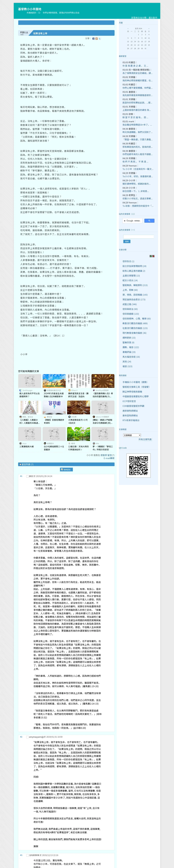Open the 2024年5月星座生肖運勢 article thumbnail
This screenshot has width=174, height=868.
tap(54, 381)
